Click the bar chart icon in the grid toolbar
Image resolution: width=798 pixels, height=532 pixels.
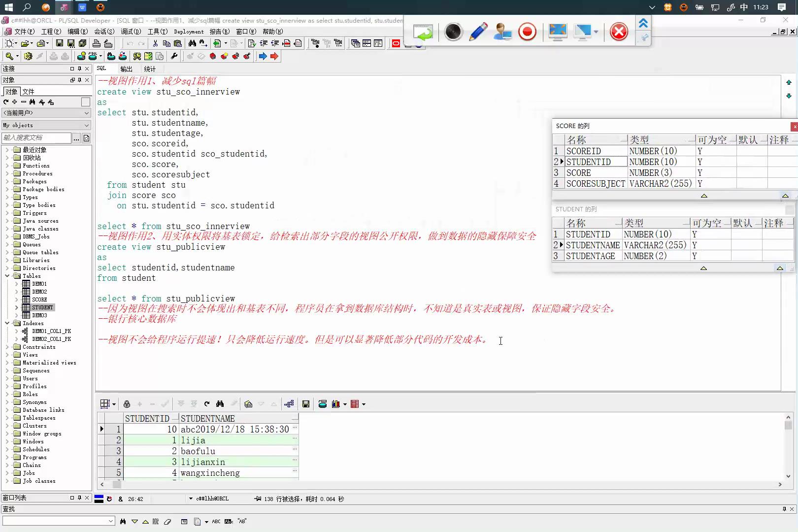(x=336, y=404)
